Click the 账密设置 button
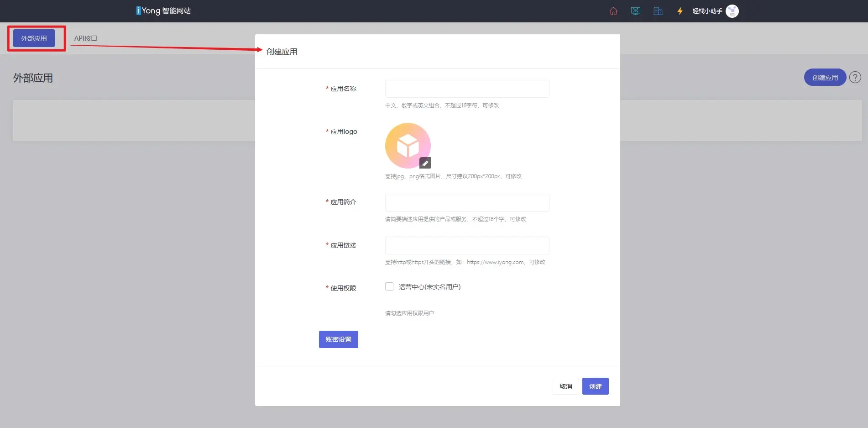This screenshot has height=428, width=868. coord(338,339)
